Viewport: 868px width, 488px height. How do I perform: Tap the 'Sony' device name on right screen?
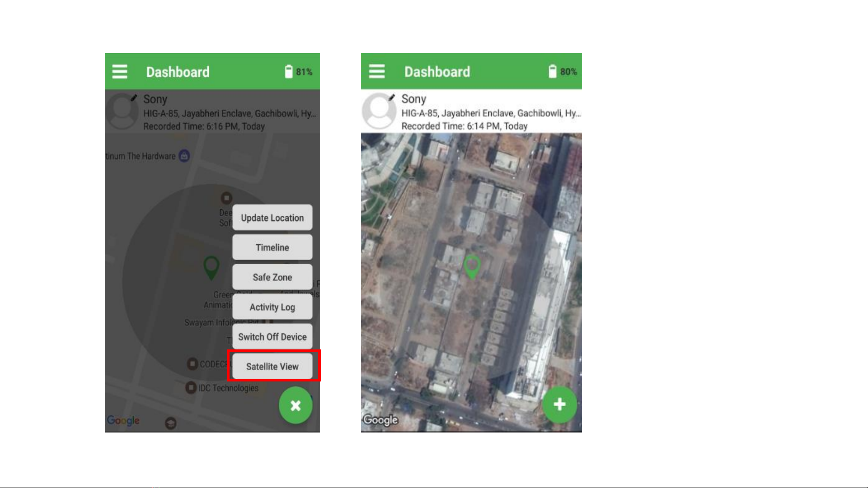pyautogui.click(x=414, y=99)
